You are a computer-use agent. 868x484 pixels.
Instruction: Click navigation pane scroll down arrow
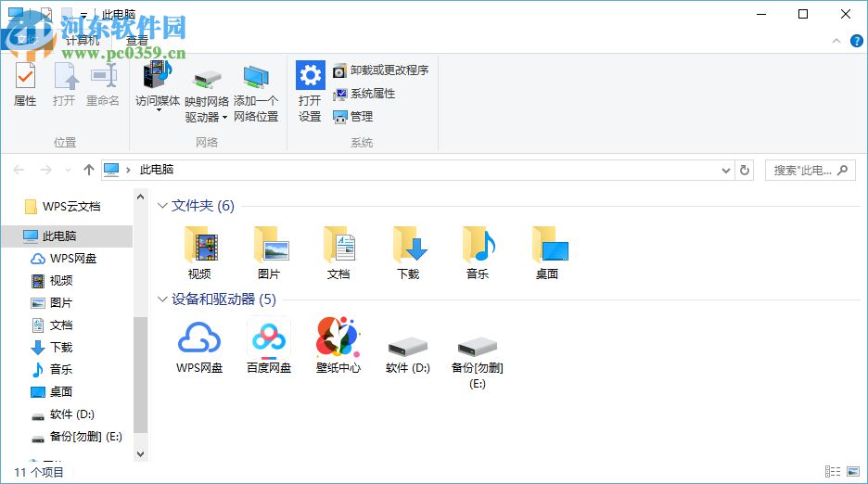click(141, 454)
